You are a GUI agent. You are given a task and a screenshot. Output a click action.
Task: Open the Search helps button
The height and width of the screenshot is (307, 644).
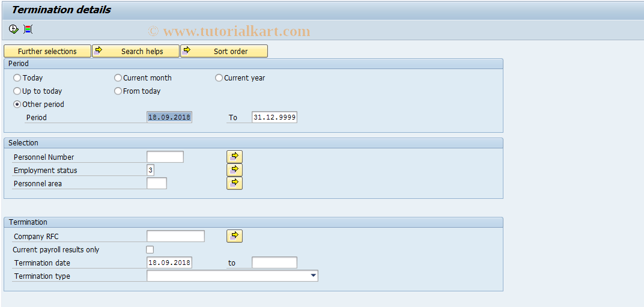(136, 52)
